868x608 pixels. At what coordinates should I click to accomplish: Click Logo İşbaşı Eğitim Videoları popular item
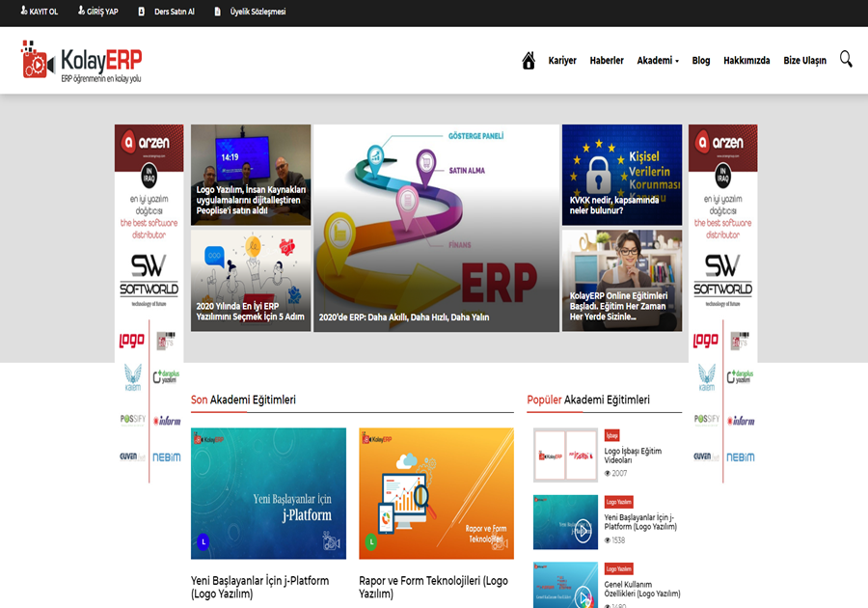click(633, 456)
